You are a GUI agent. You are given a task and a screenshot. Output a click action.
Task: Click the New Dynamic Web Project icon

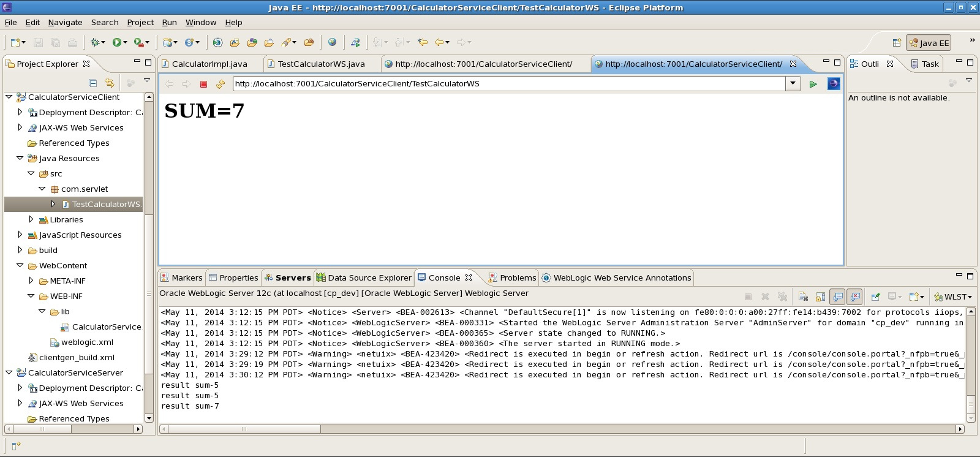point(167,42)
